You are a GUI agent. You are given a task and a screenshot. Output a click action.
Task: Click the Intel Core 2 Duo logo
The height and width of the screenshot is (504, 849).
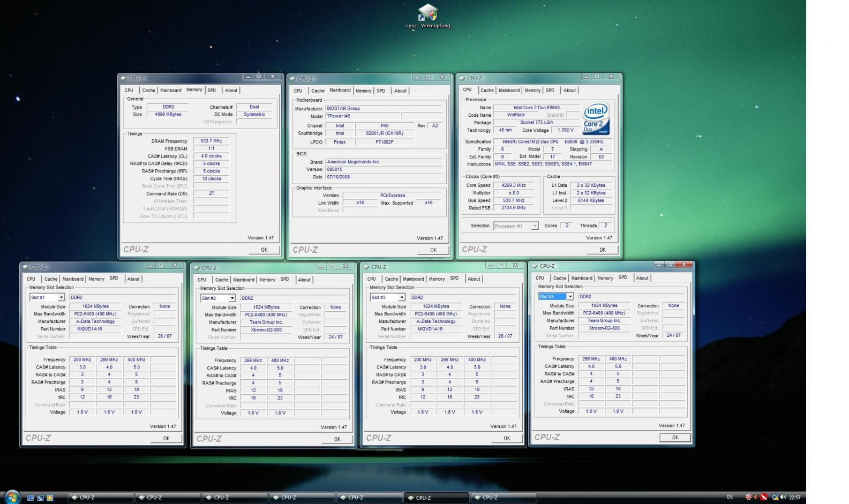tap(596, 118)
